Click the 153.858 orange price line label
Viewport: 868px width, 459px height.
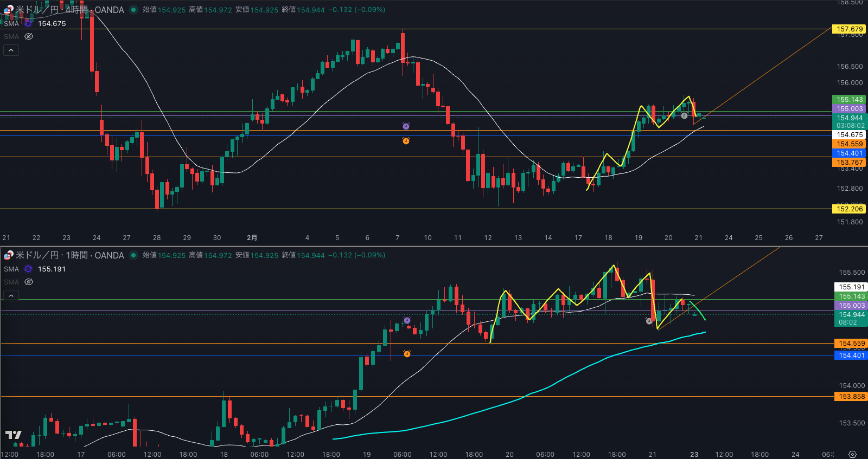pos(851,397)
